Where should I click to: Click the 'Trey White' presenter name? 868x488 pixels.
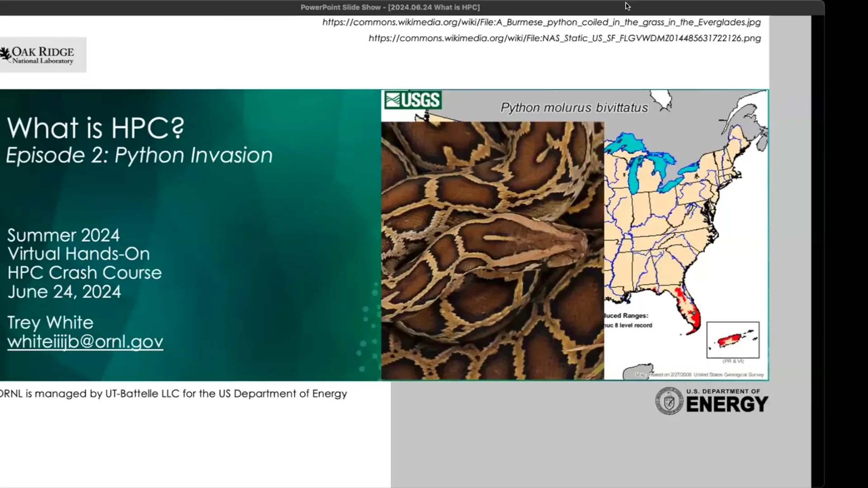click(50, 323)
